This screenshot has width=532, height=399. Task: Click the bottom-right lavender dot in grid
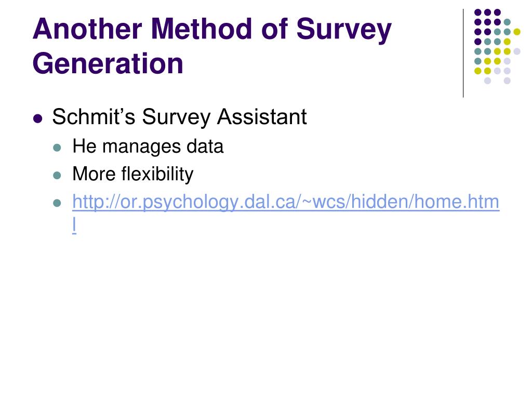click(x=507, y=81)
